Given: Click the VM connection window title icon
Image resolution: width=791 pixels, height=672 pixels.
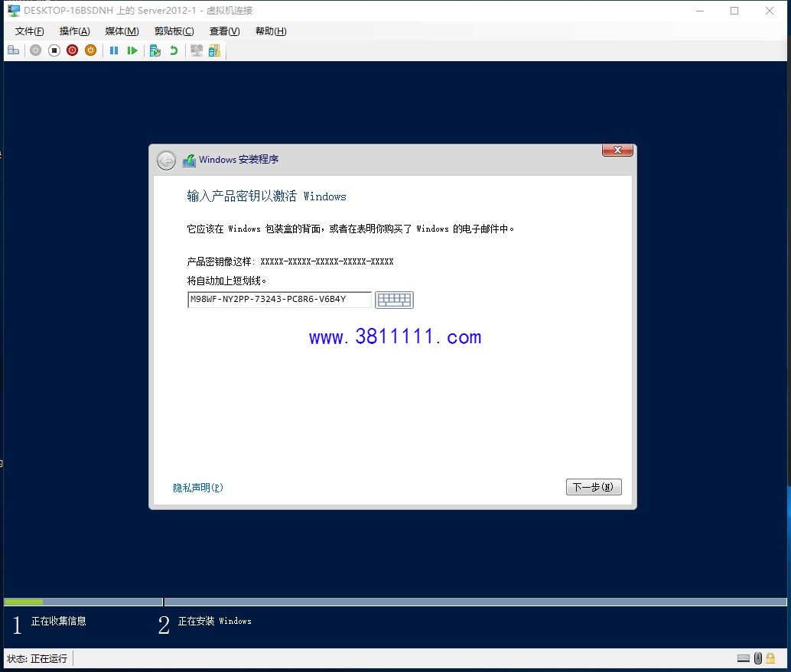Looking at the screenshot, I should [x=14, y=10].
